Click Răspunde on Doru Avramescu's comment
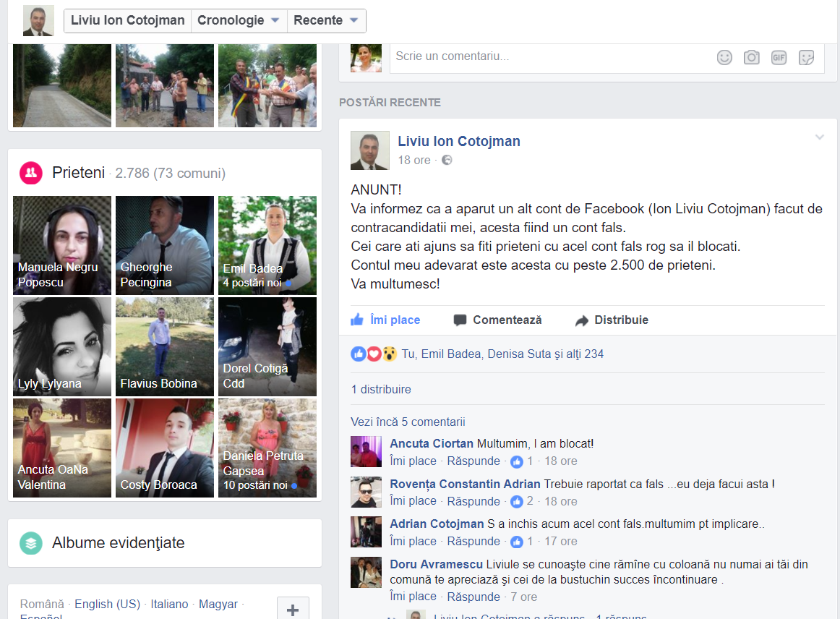The image size is (840, 619). pyautogui.click(x=473, y=597)
